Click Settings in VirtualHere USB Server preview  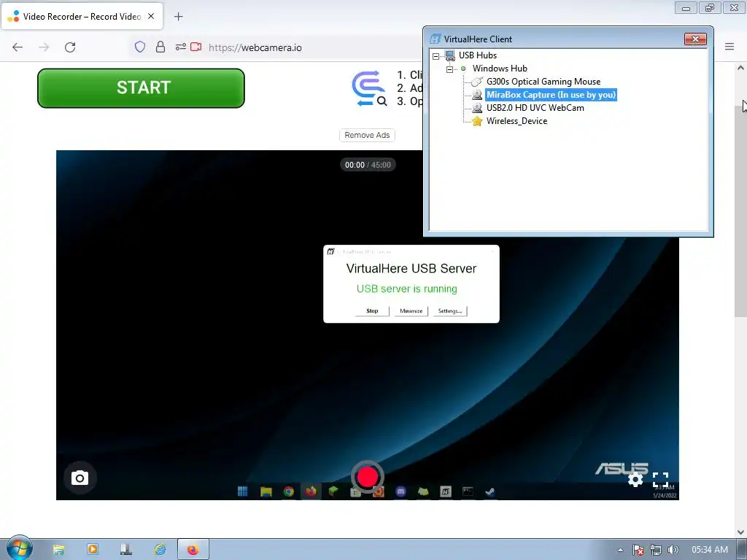[x=450, y=311]
